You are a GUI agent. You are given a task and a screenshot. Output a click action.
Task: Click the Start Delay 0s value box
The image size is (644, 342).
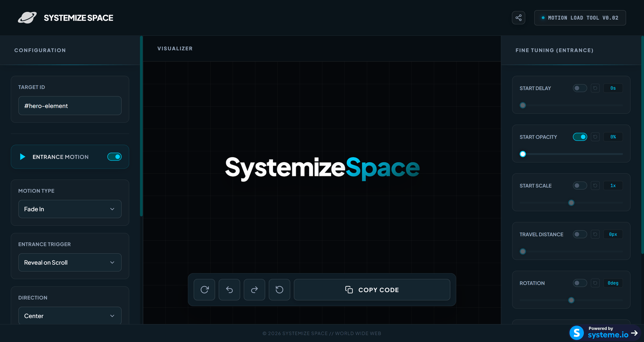613,88
